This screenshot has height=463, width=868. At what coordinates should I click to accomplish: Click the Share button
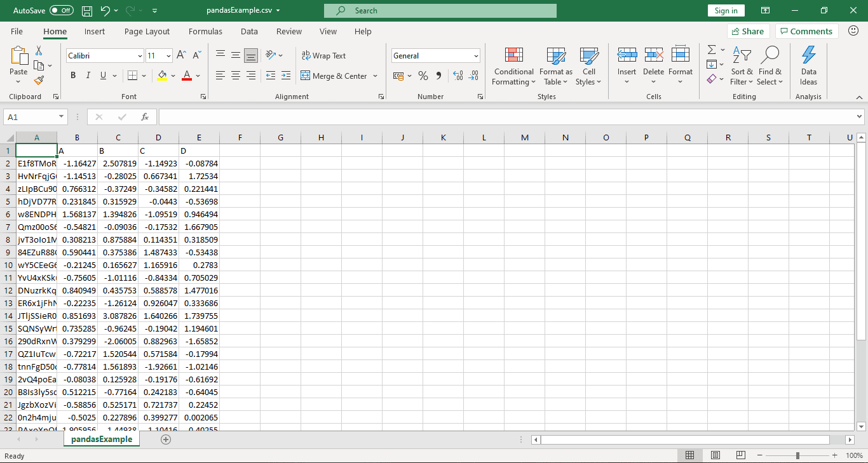point(749,31)
